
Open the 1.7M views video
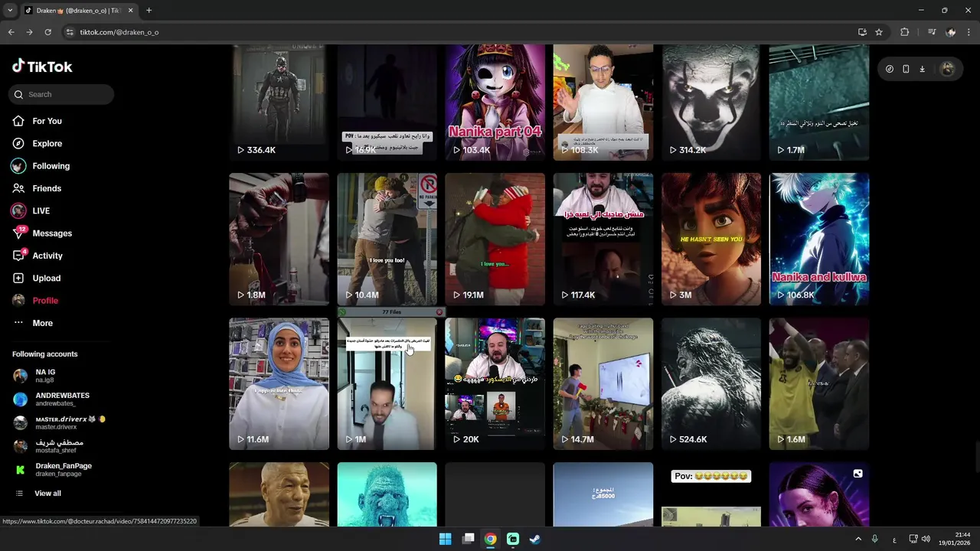pos(818,103)
